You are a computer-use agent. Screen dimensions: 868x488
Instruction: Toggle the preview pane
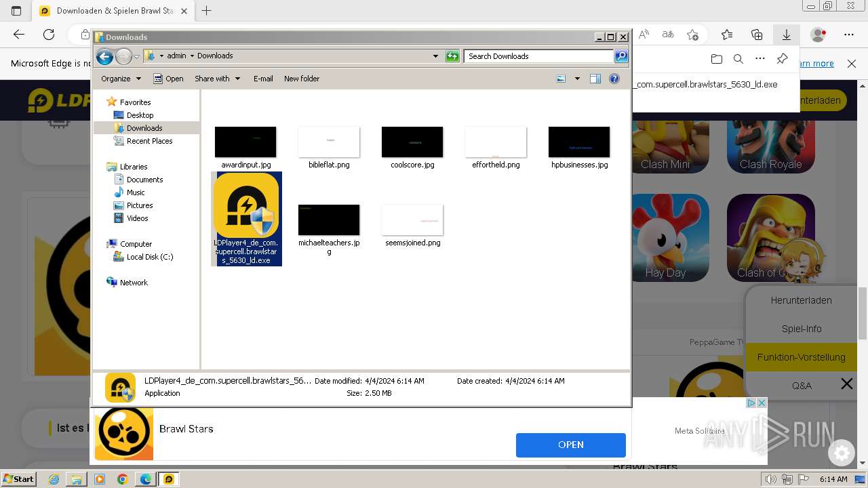point(595,79)
